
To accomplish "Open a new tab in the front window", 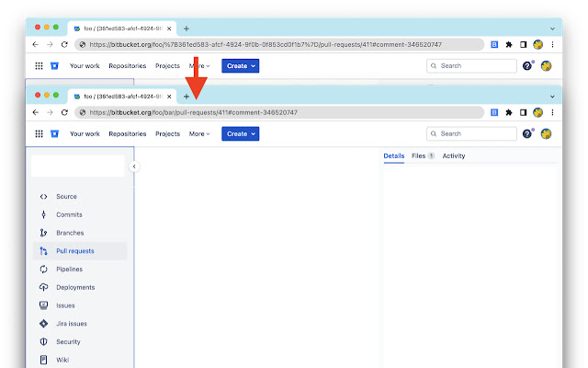I will tap(187, 97).
